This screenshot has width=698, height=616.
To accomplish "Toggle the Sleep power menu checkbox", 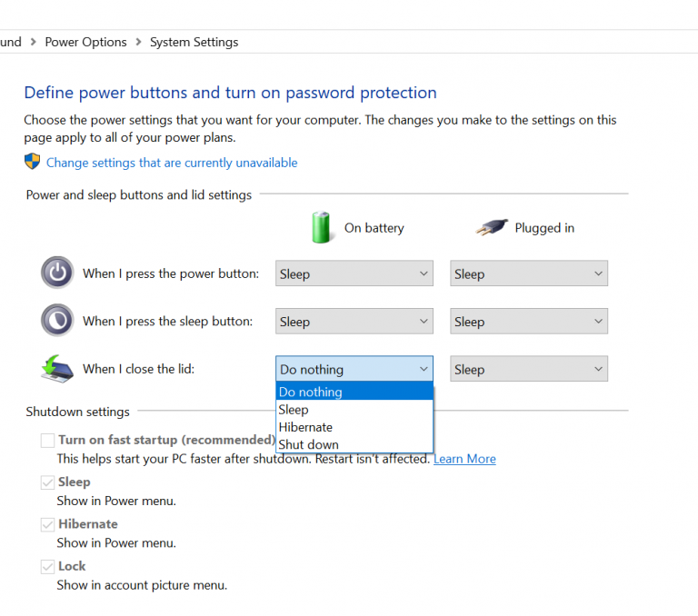I will point(47,482).
